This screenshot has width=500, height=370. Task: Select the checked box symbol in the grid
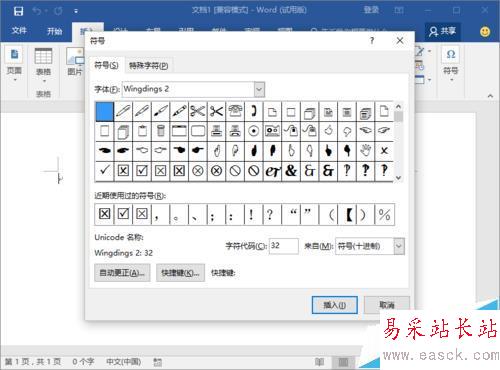tap(142, 171)
